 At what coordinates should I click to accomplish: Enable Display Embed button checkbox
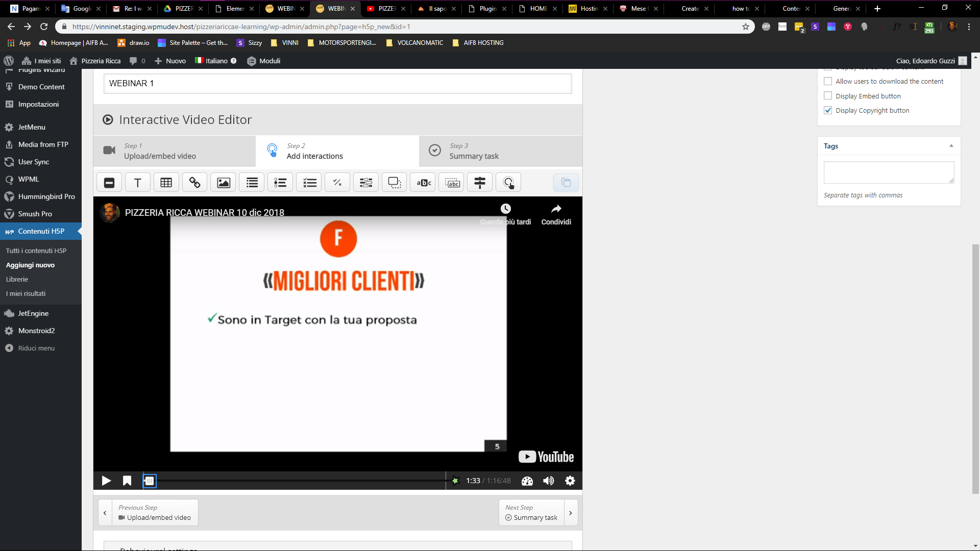pos(828,96)
